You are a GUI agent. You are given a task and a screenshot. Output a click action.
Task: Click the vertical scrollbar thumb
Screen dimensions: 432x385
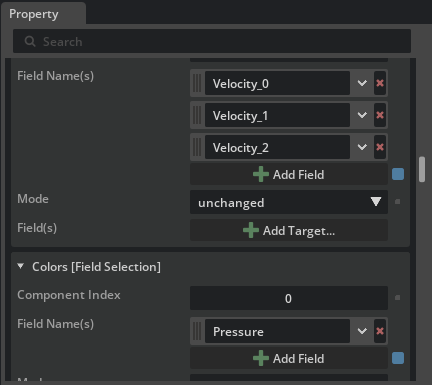tap(422, 169)
